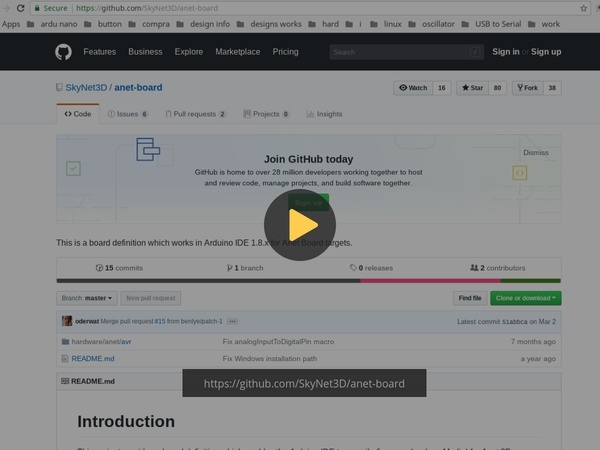The image size is (600, 450).
Task: View the 2 contributors list
Action: (x=497, y=268)
